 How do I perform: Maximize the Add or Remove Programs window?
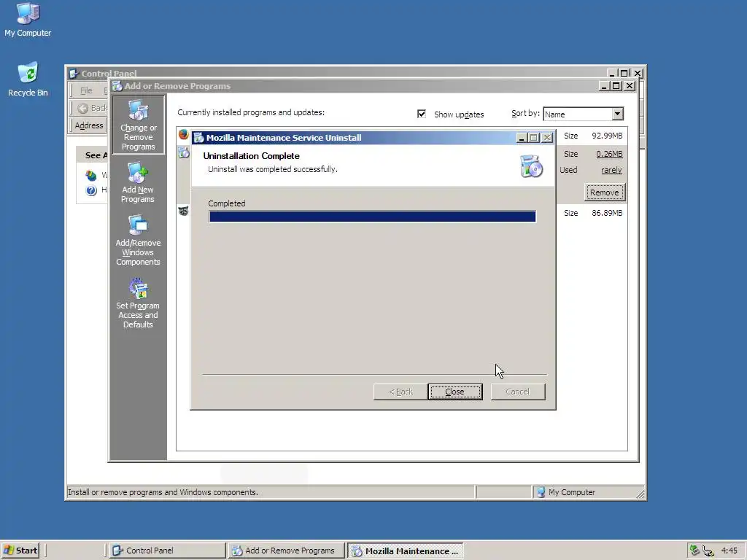point(616,86)
